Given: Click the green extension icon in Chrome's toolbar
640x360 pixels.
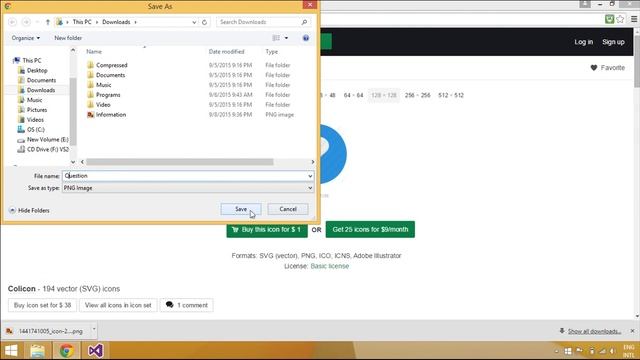Looking at the screenshot, I should [609, 19].
